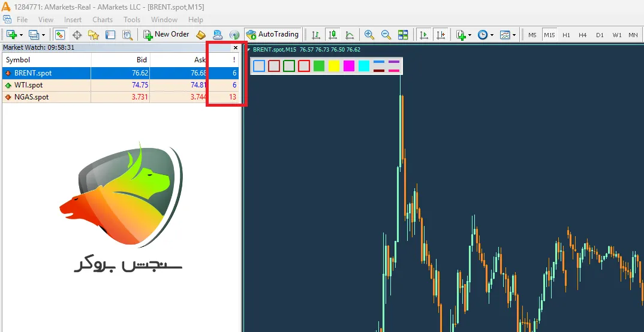This screenshot has height=332, width=644.
Task: Select the candlestick chart type icon
Action: tap(333, 35)
